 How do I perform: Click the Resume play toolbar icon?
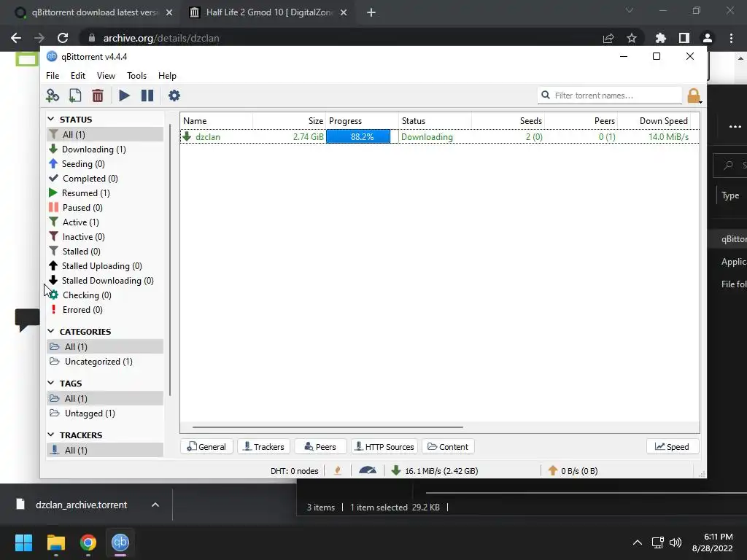pos(124,96)
